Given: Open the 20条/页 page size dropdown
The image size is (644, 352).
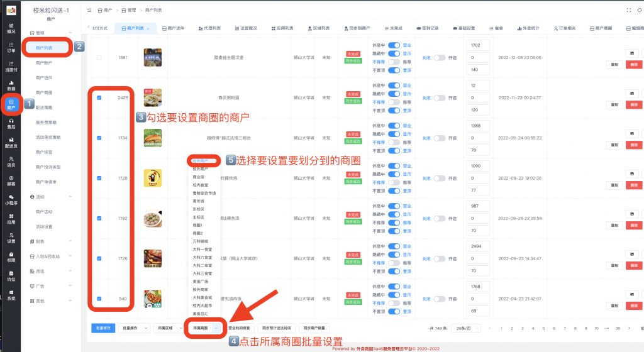Looking at the screenshot, I should [x=467, y=328].
